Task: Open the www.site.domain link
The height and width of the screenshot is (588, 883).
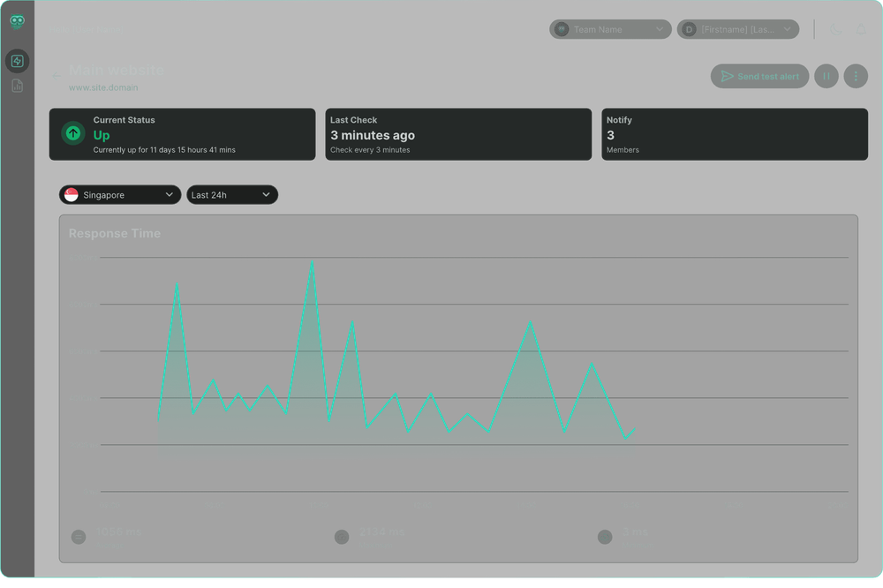Action: [x=103, y=88]
